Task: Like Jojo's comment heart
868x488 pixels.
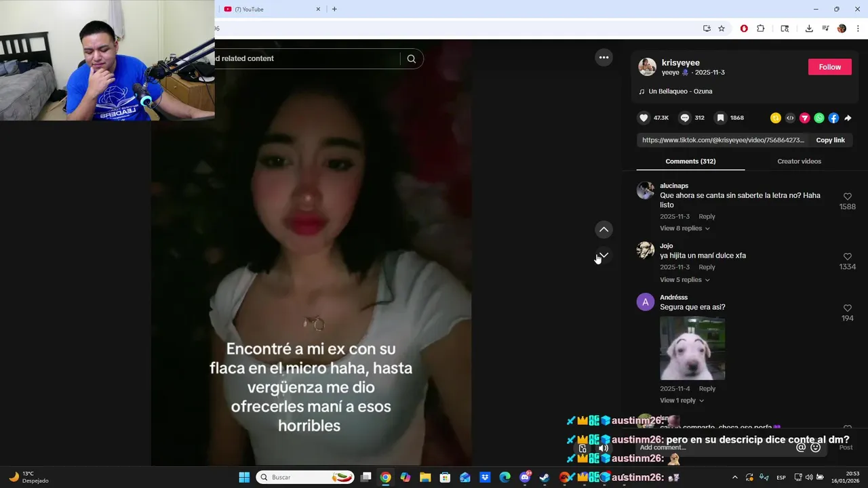Action: (x=847, y=256)
